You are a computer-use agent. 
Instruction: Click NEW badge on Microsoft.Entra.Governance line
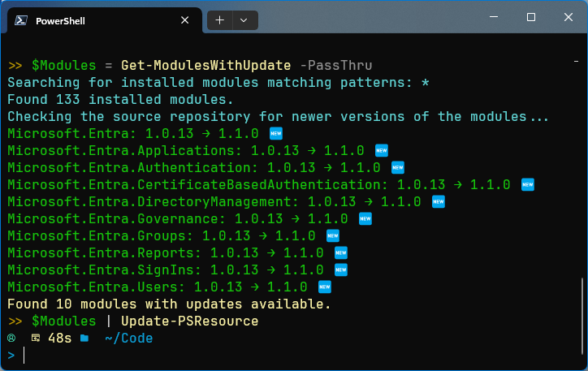click(x=365, y=219)
